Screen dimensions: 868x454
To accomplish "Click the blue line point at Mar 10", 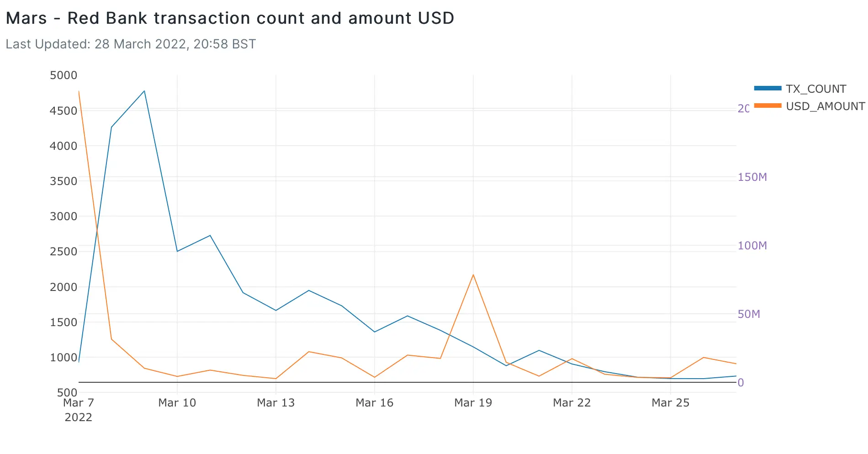I will [x=177, y=251].
